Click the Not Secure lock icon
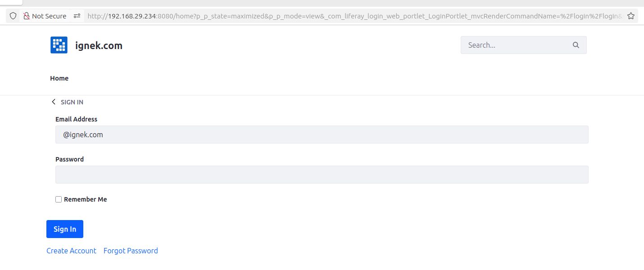 [27, 16]
